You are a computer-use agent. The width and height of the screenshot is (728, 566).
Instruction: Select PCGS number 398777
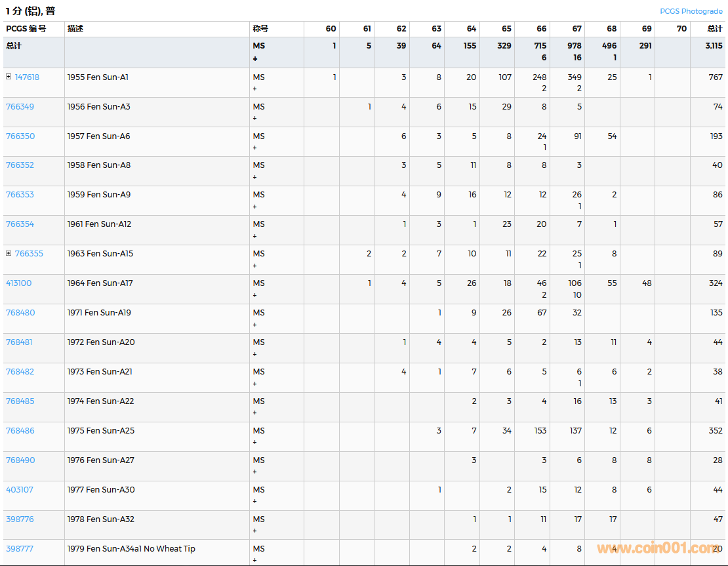tap(19, 549)
